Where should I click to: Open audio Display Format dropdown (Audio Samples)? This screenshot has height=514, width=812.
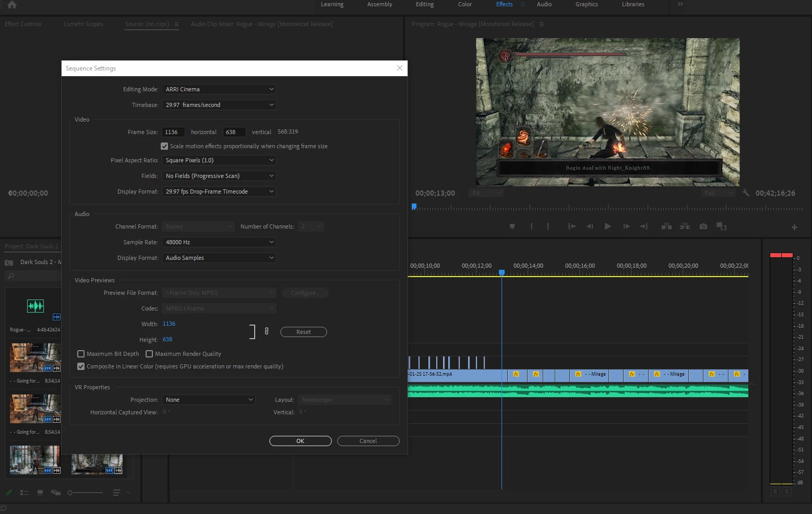click(x=219, y=258)
